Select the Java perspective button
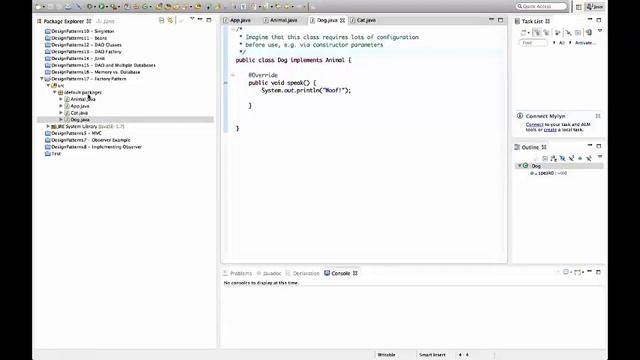The width and height of the screenshot is (640, 360). point(595,7)
